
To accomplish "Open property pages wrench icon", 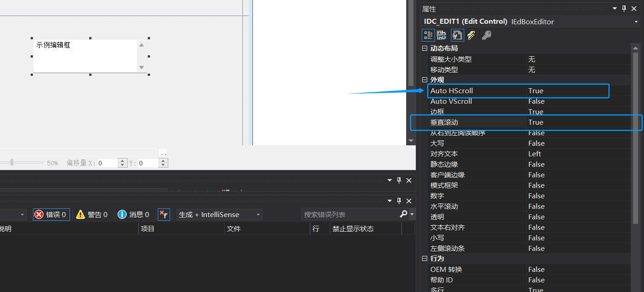I will tap(487, 35).
